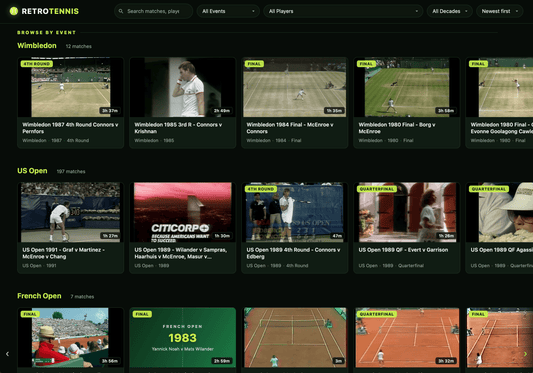Screen dimensions: 533x373
Task: Open US Open 1989 QF Evert v Garrison thumbnail
Action: 407,213
